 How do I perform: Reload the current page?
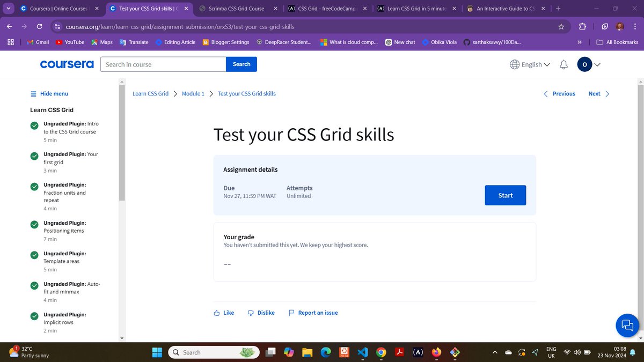point(39,26)
